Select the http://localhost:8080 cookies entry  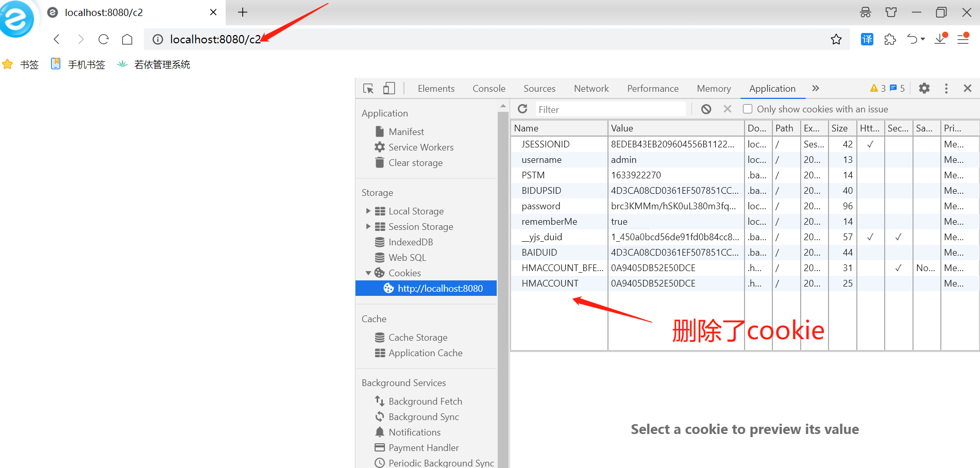pyautogui.click(x=426, y=288)
